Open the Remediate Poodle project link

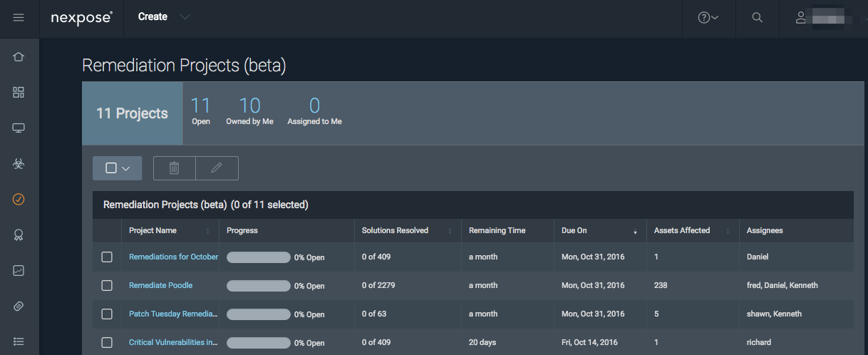[x=160, y=285]
